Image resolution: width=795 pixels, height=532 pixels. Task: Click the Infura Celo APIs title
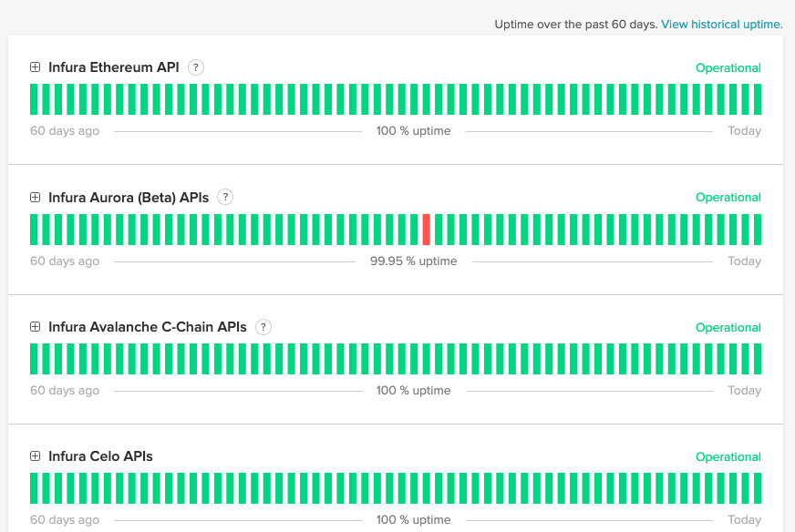tap(100, 456)
